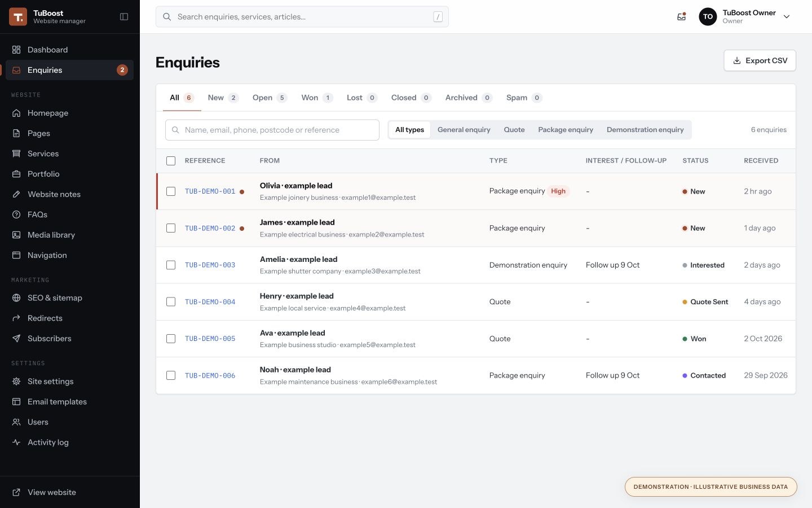Open reference TUB-DEMO-006 link
Viewport: 812px width, 508px height.
[x=210, y=375]
